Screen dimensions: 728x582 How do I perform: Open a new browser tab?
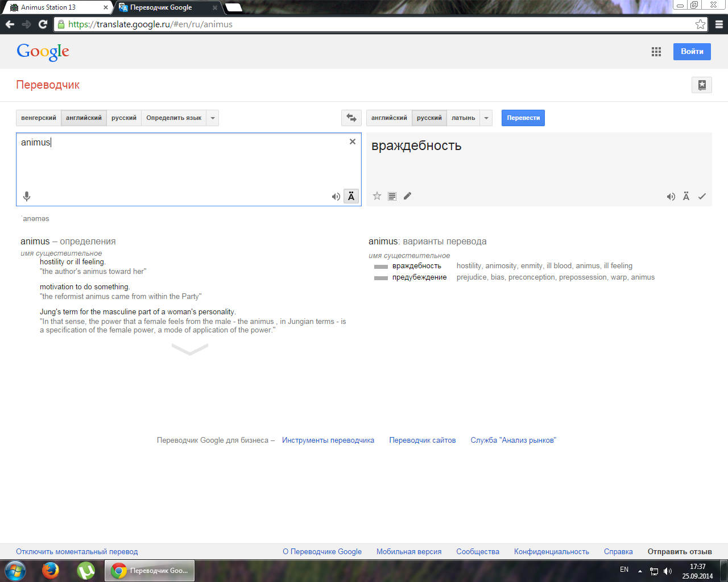pyautogui.click(x=234, y=7)
